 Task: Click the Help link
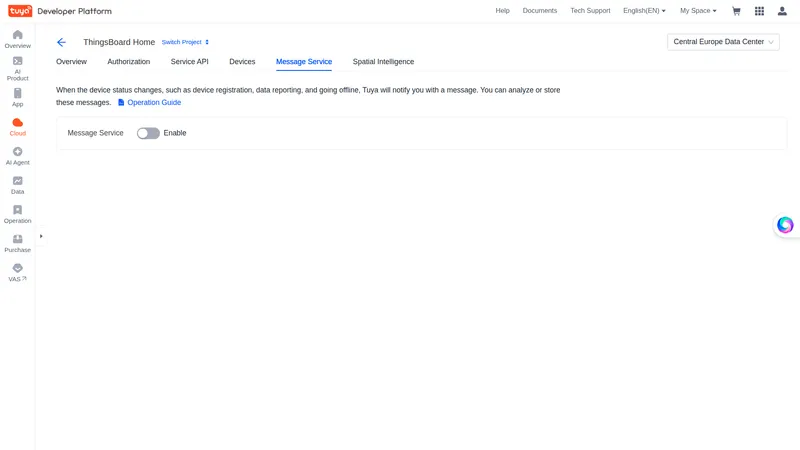503,11
